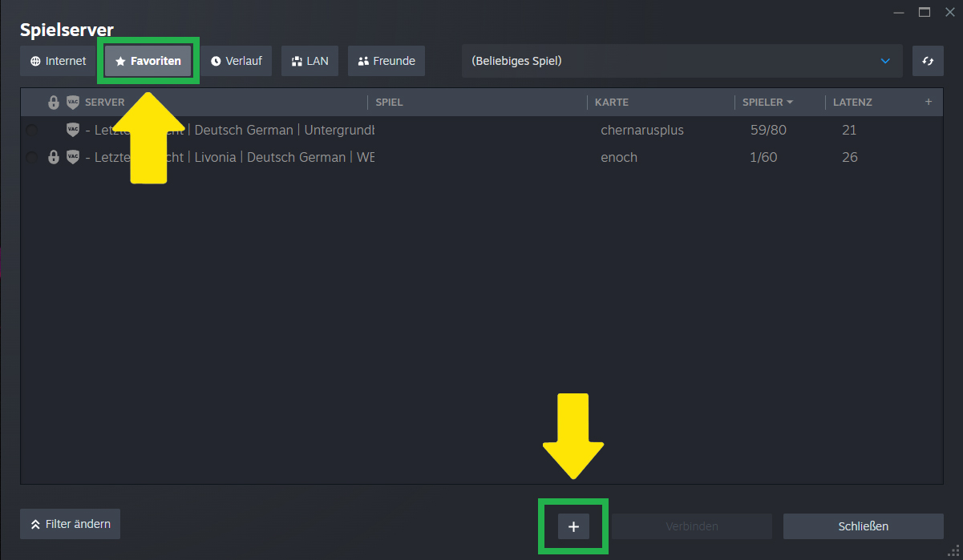The height and width of the screenshot is (560, 963).
Task: Click latency value 26
Action: [850, 157]
